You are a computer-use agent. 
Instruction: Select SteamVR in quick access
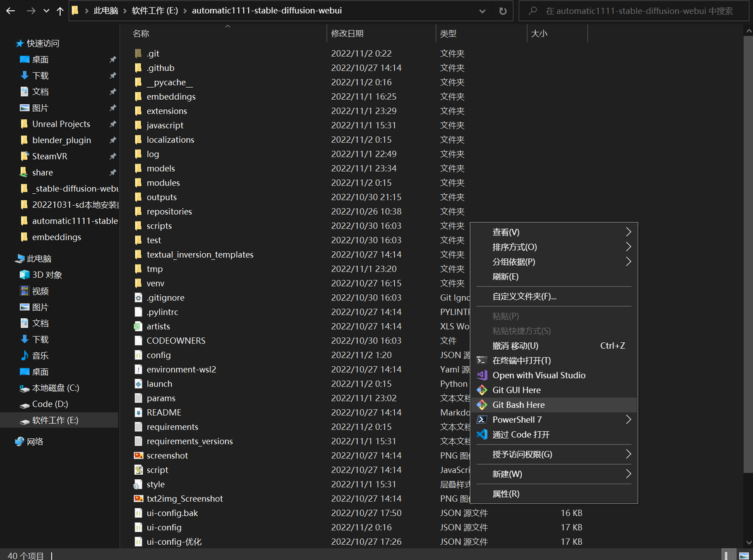49,157
